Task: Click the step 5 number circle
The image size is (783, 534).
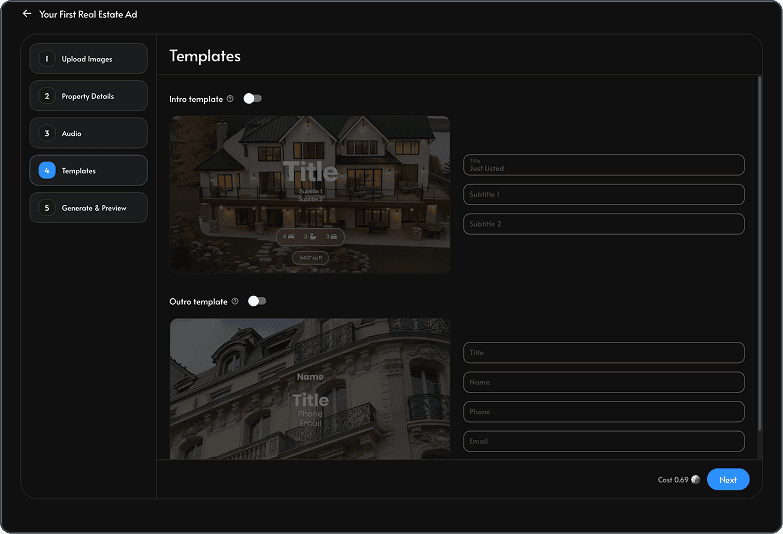Action: pos(47,208)
